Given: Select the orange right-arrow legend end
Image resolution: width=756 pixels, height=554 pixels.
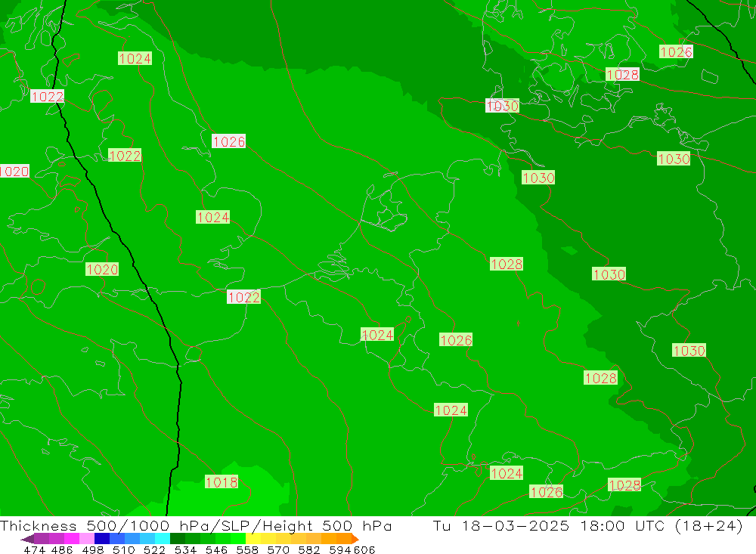Looking at the screenshot, I should pos(355,539).
